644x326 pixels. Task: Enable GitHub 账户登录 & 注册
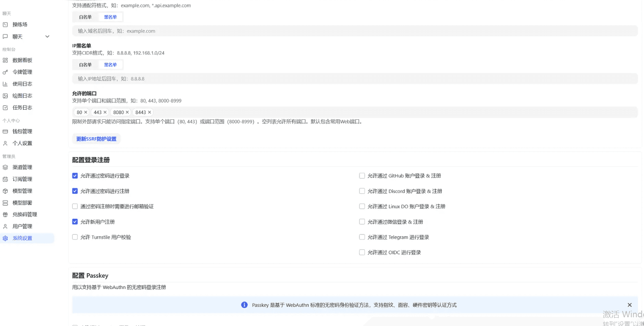coord(362,176)
